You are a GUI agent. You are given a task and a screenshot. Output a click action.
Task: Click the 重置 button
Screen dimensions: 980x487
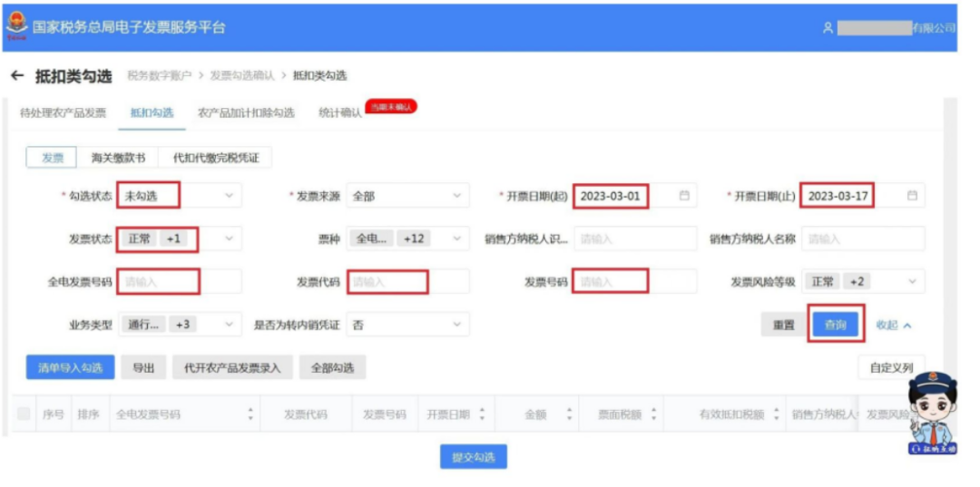783,325
